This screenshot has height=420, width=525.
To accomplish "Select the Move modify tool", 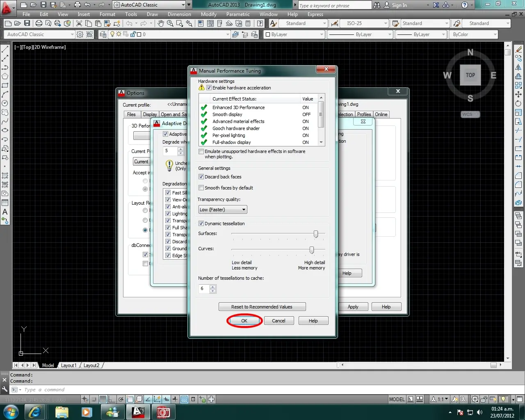I will coord(518,94).
